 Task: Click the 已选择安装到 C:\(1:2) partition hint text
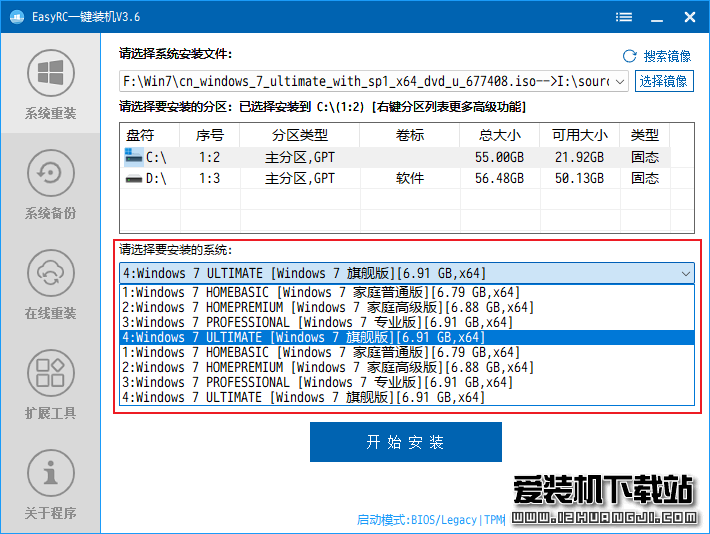(x=302, y=107)
